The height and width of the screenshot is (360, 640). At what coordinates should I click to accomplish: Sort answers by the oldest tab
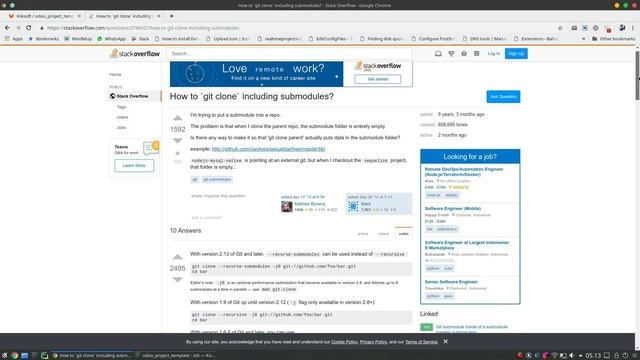383,234
